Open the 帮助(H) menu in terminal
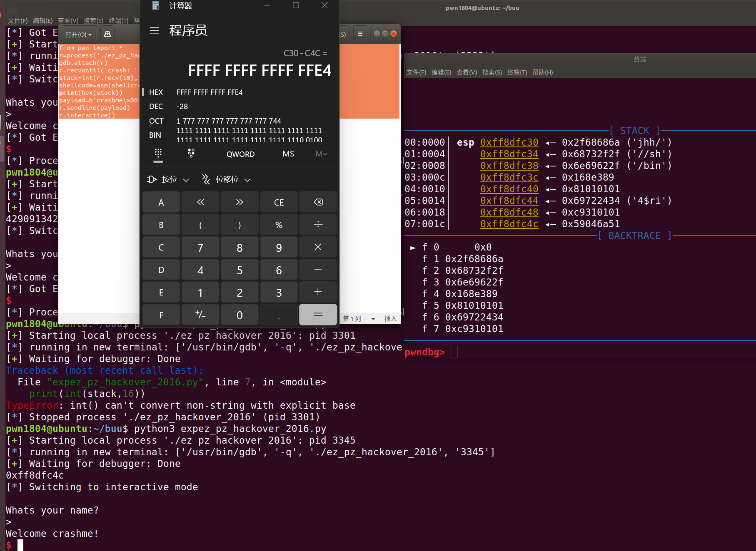The width and height of the screenshot is (756, 551). 542,72
